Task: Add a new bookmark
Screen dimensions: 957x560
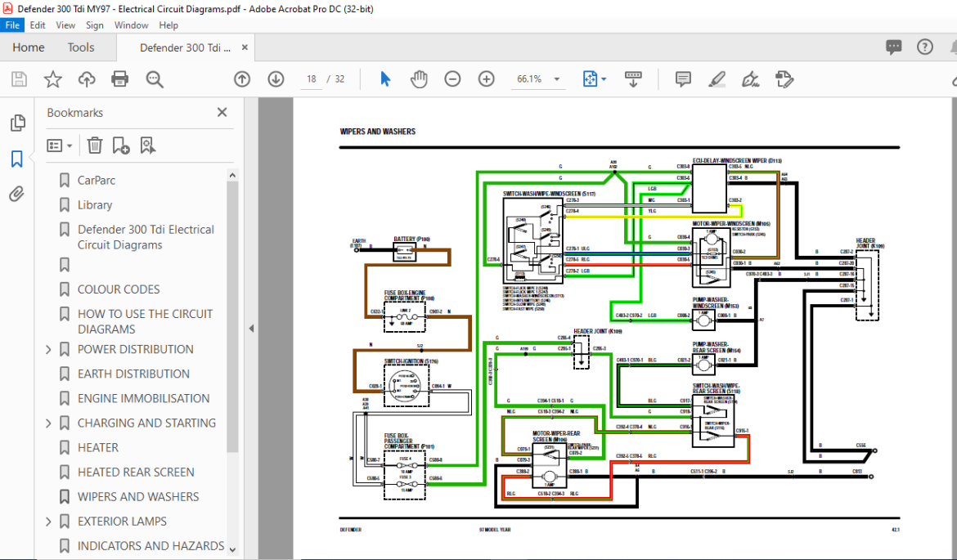Action: [121, 146]
